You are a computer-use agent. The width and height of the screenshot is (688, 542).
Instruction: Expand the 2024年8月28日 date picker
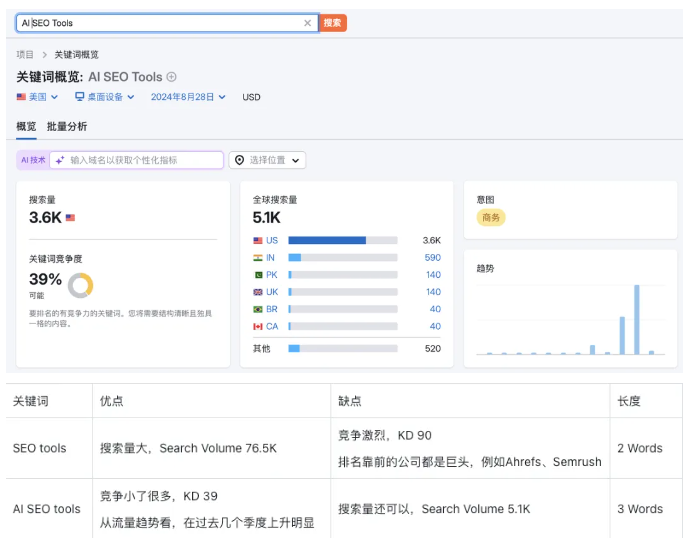point(188,97)
